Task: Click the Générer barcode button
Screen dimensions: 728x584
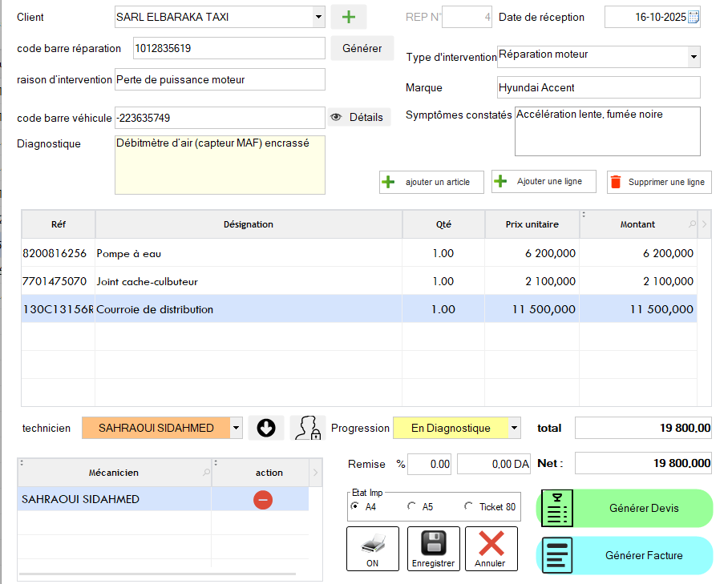Action: click(362, 48)
